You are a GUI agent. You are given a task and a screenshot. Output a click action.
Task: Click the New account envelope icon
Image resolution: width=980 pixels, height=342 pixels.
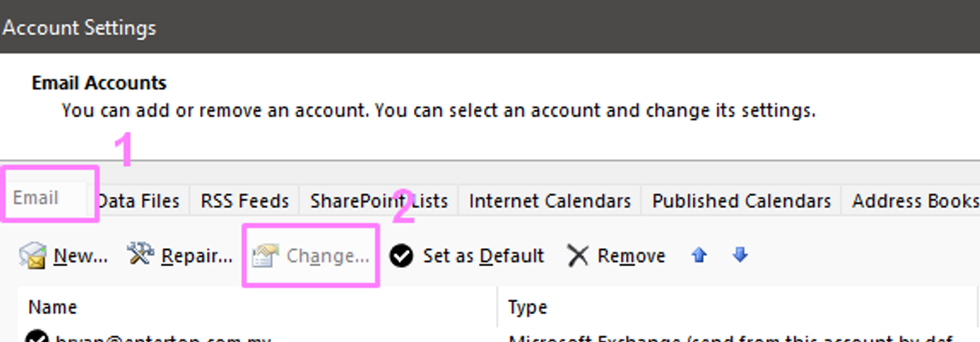coord(32,255)
